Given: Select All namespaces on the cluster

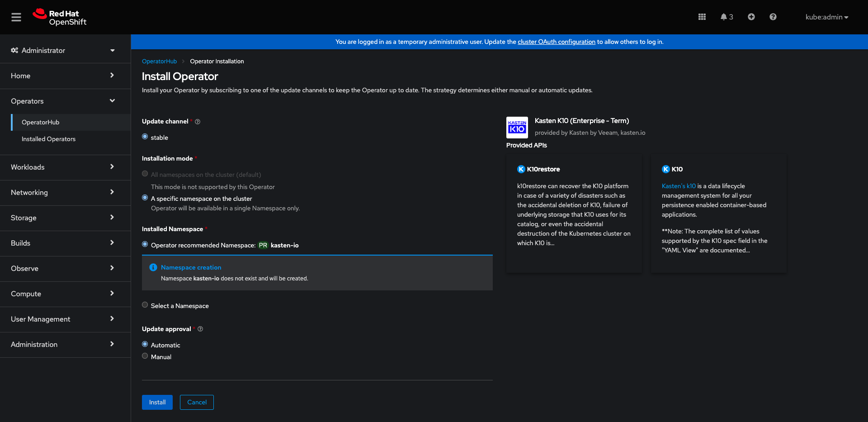Looking at the screenshot, I should click(x=145, y=174).
